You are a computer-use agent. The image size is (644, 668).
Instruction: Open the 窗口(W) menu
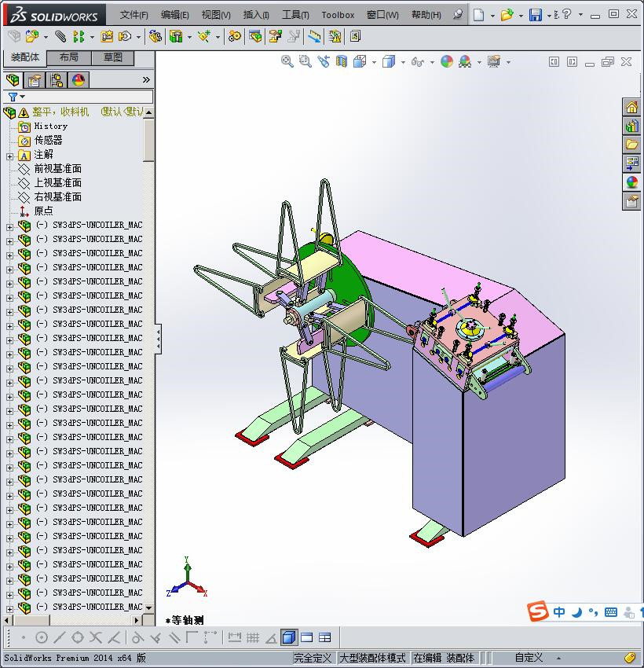click(x=382, y=15)
